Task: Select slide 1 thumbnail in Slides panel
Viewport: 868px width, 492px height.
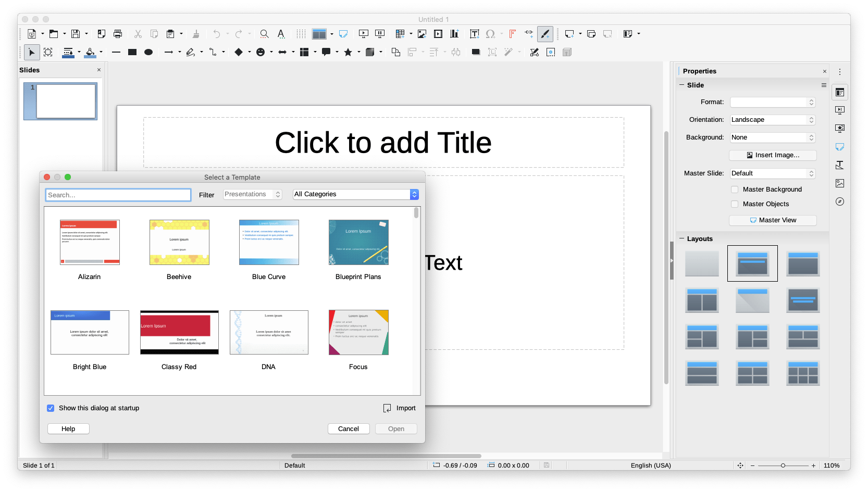Action: [60, 101]
